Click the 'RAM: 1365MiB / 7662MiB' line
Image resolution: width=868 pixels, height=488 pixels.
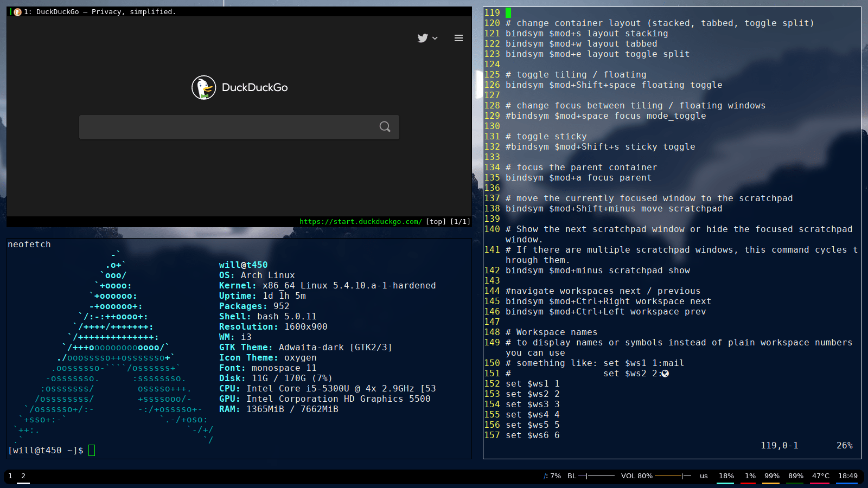coord(279,409)
